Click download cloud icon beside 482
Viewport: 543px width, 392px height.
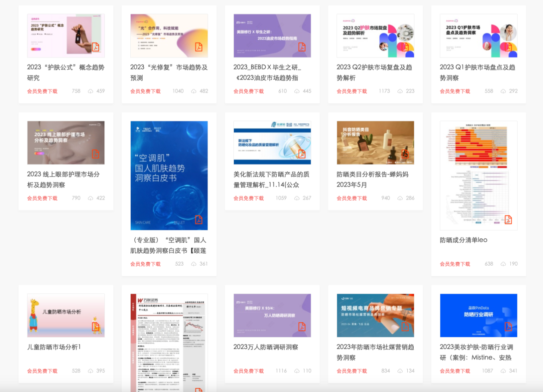point(193,91)
